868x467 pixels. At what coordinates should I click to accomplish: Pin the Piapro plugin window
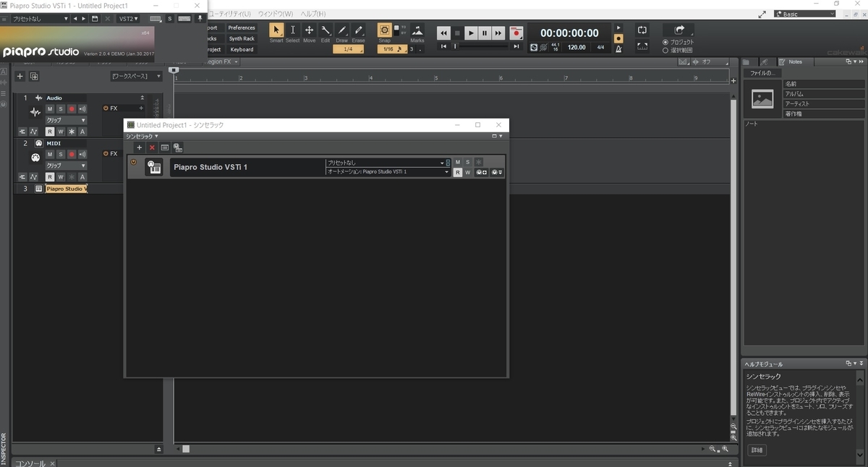click(200, 19)
